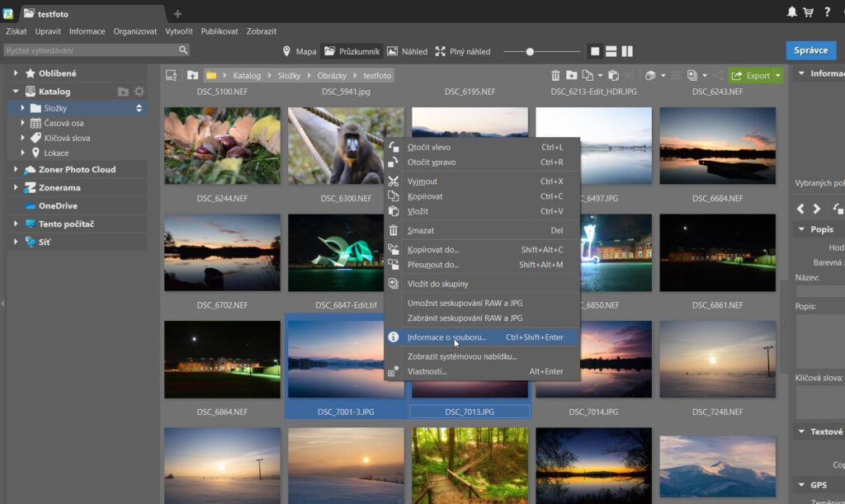845x504 pixels.
Task: Click the quick search input field
Action: [96, 50]
